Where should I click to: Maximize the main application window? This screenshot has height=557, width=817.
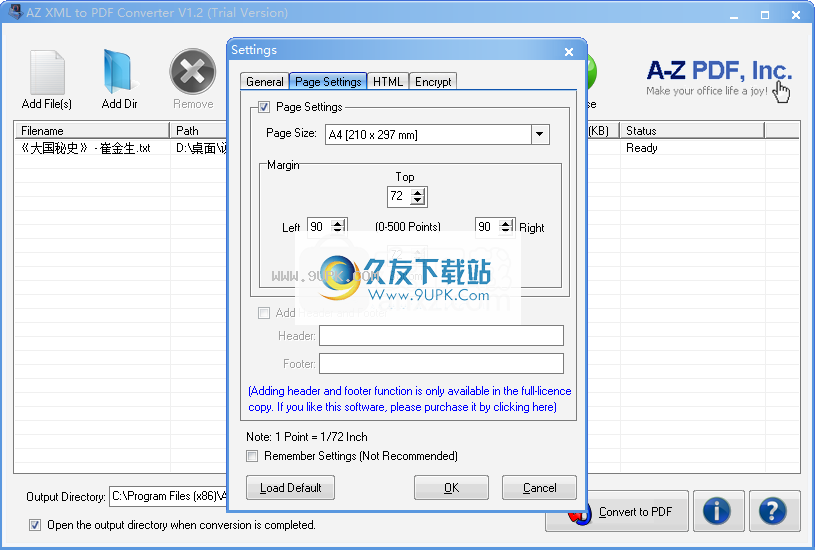[765, 15]
